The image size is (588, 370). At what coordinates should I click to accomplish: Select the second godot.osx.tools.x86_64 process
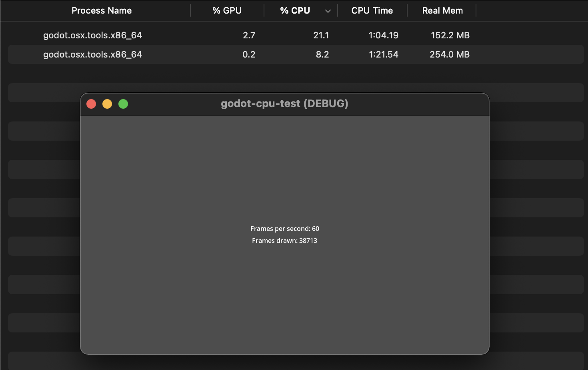click(x=93, y=54)
